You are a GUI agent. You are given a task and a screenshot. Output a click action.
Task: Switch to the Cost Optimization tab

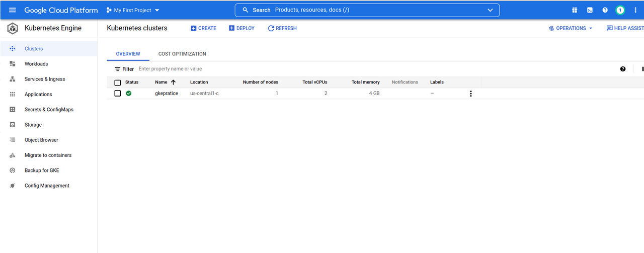coord(182,54)
